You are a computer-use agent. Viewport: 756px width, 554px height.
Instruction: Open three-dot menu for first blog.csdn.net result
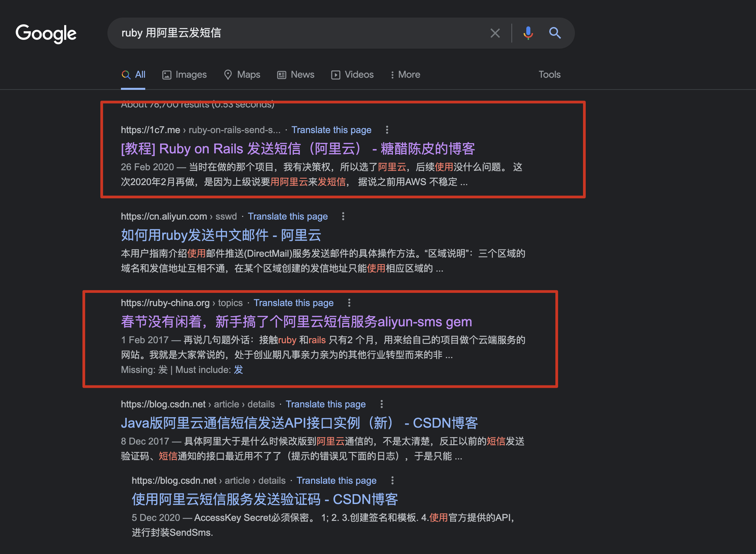point(382,404)
